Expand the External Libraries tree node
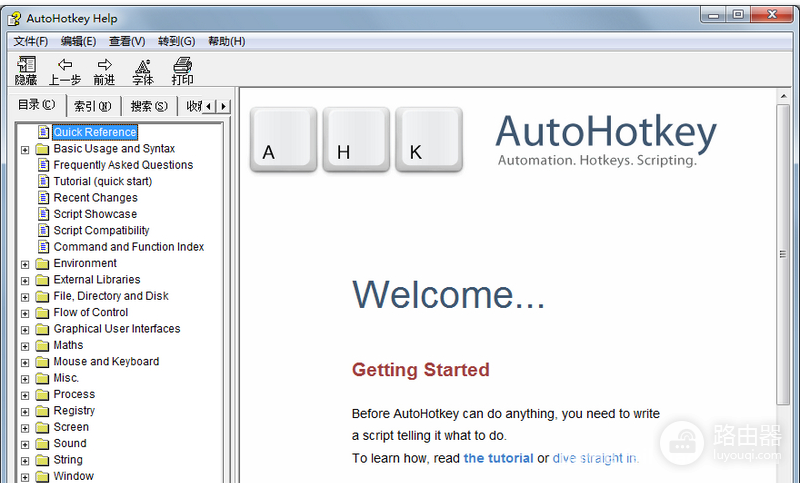 [24, 281]
